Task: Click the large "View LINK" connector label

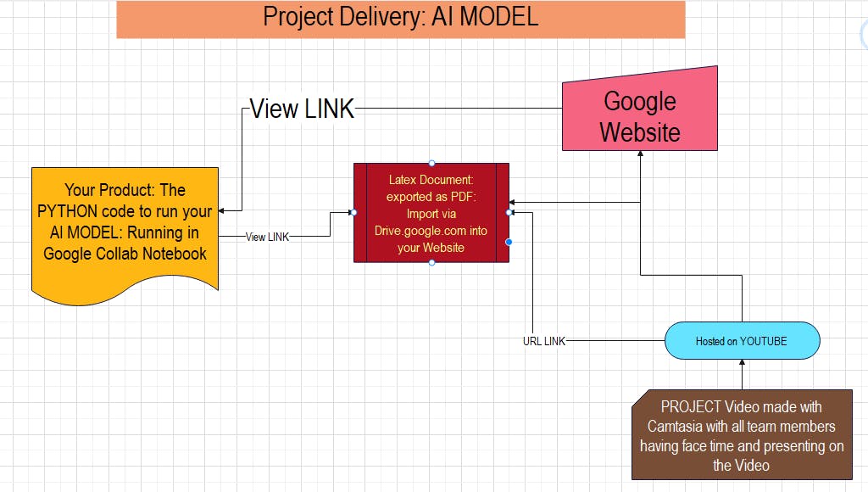Action: coord(302,109)
